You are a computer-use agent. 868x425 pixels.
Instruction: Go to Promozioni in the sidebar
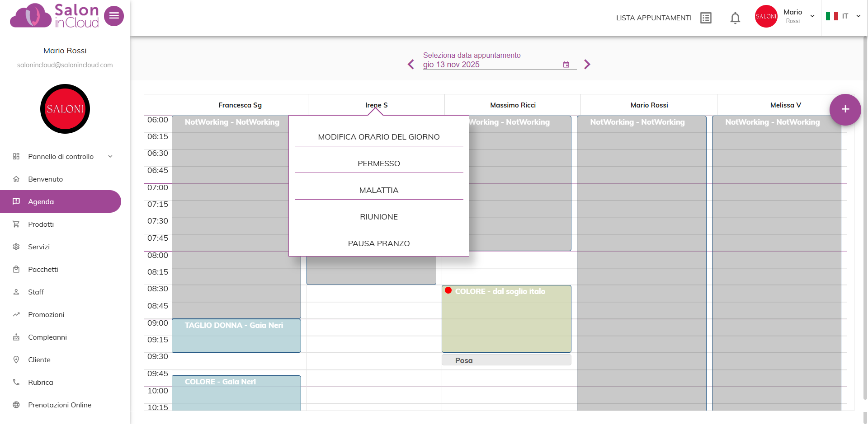point(46,315)
